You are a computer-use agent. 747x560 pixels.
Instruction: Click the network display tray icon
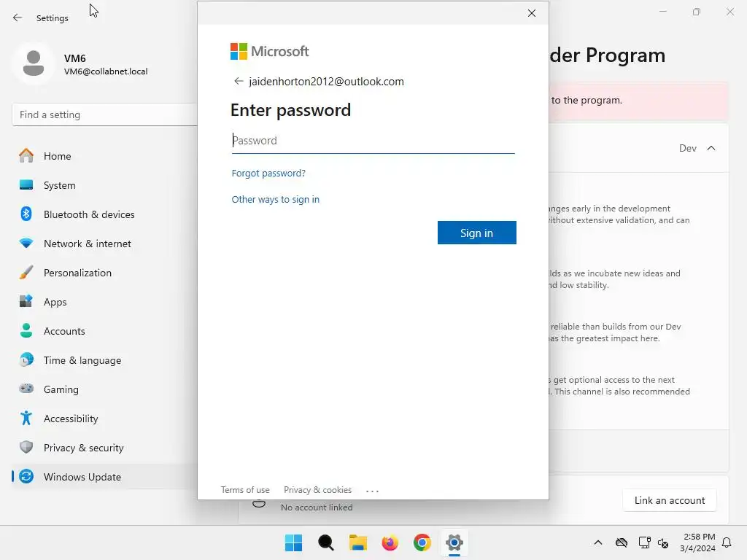[644, 542]
